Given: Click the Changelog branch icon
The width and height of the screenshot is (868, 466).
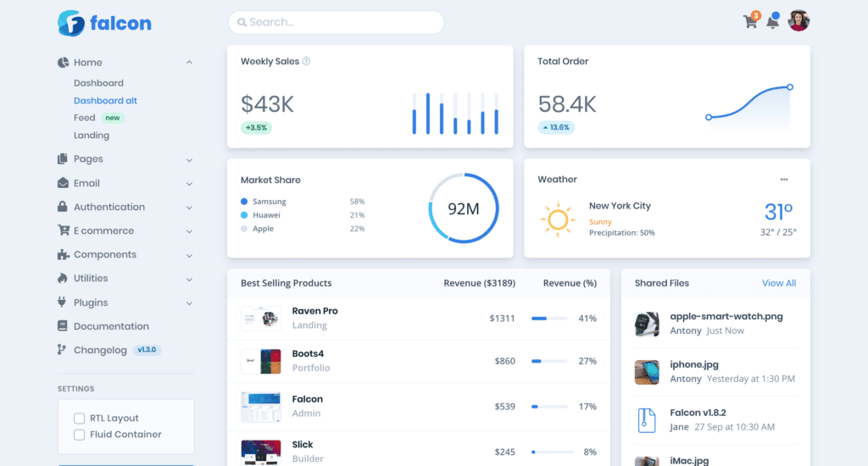Looking at the screenshot, I should click(x=61, y=350).
